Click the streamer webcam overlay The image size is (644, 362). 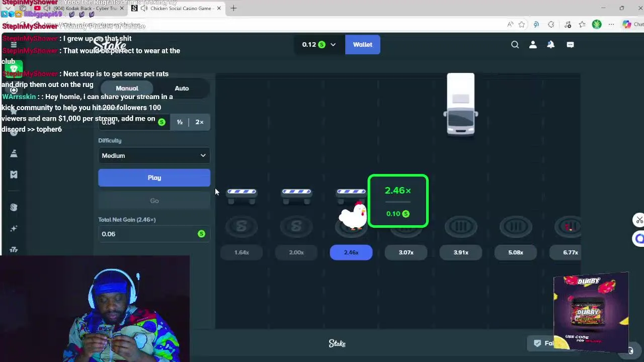[95, 309]
